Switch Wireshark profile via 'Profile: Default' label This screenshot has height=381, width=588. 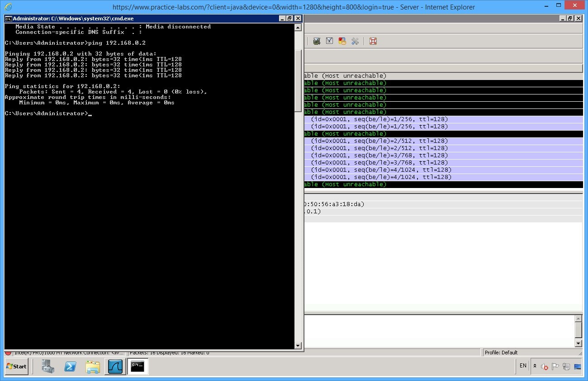(x=500, y=352)
